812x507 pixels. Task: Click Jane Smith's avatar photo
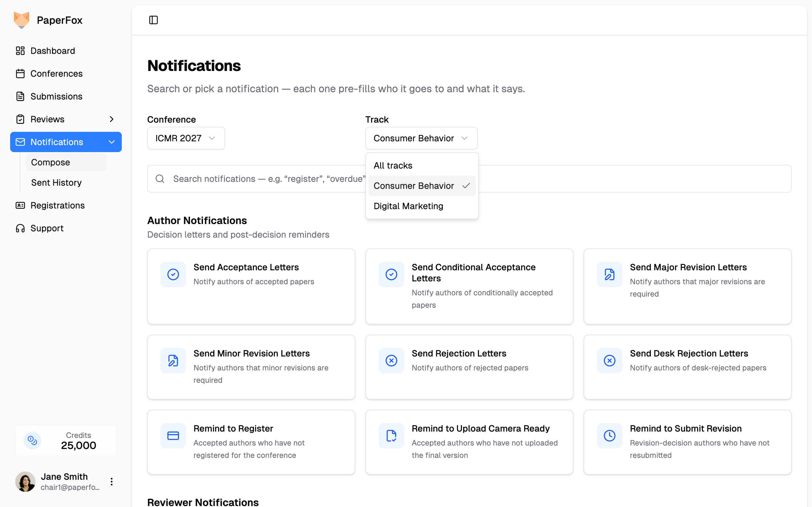coord(25,482)
